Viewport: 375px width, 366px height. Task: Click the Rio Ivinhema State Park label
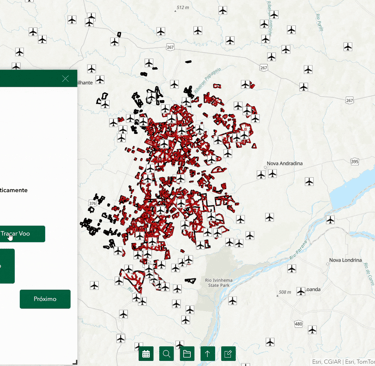pos(218,282)
